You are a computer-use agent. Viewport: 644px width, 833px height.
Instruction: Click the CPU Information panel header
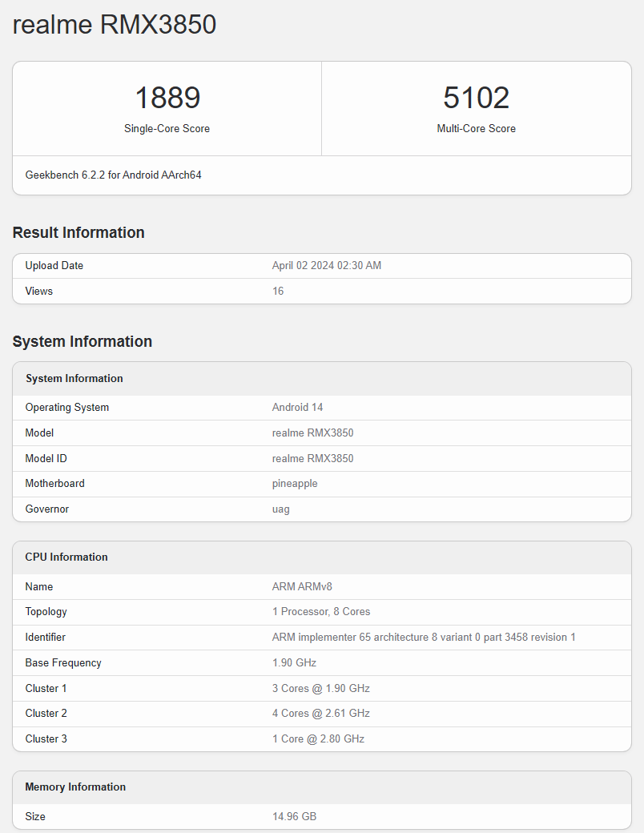coord(66,557)
